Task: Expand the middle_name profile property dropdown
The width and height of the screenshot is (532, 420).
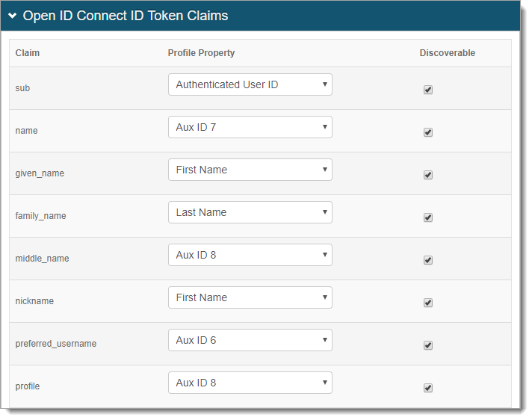Action: tap(250, 256)
